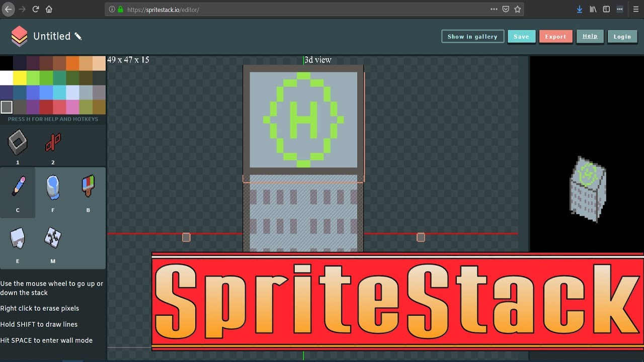This screenshot has width=644, height=362.
Task: Pick the peach color swatch
Action: [x=99, y=63]
